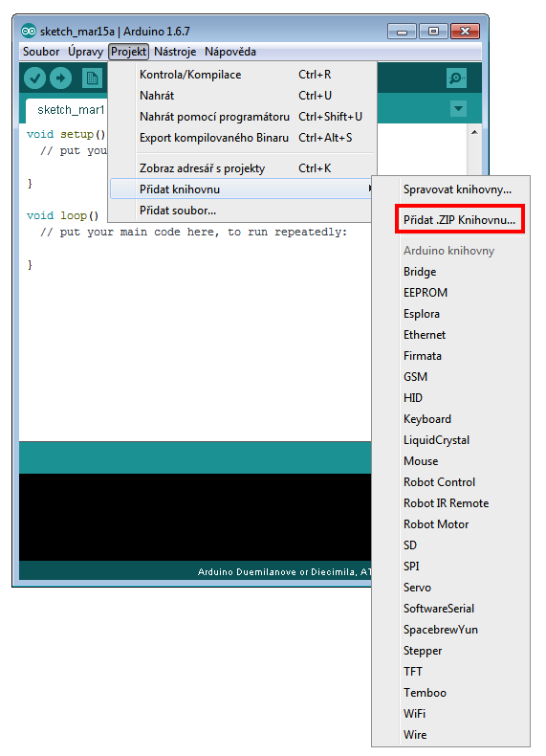Select Nahrát menu entry
This screenshot has height=756, width=546.
tap(242, 96)
